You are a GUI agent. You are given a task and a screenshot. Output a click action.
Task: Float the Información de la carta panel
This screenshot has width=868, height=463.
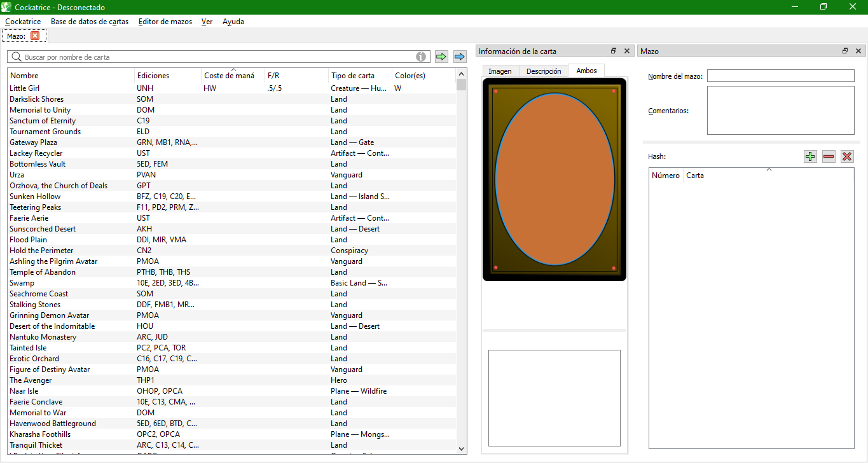tap(614, 51)
